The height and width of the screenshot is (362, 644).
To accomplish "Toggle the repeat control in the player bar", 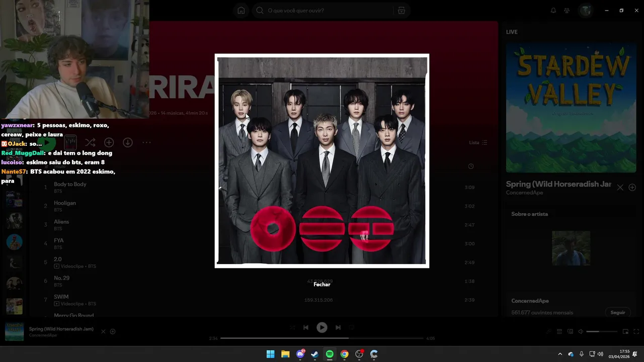I will [x=352, y=327].
